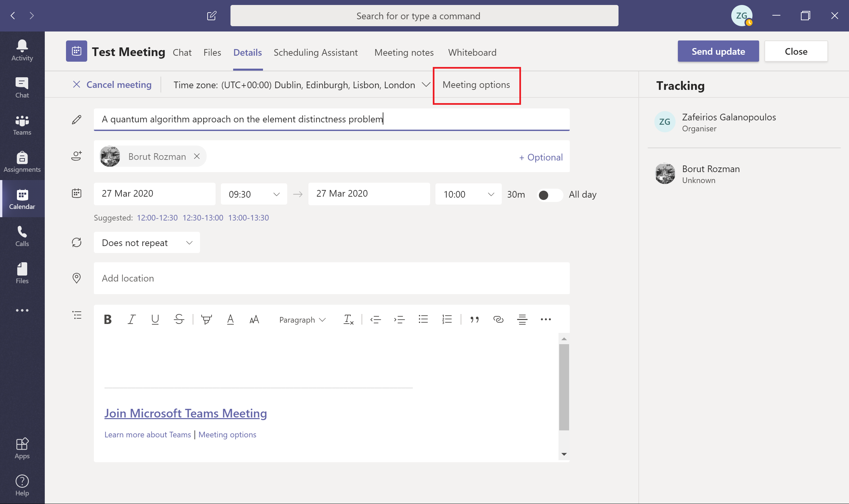Toggle the All day switch
The height and width of the screenshot is (504, 849).
550,195
